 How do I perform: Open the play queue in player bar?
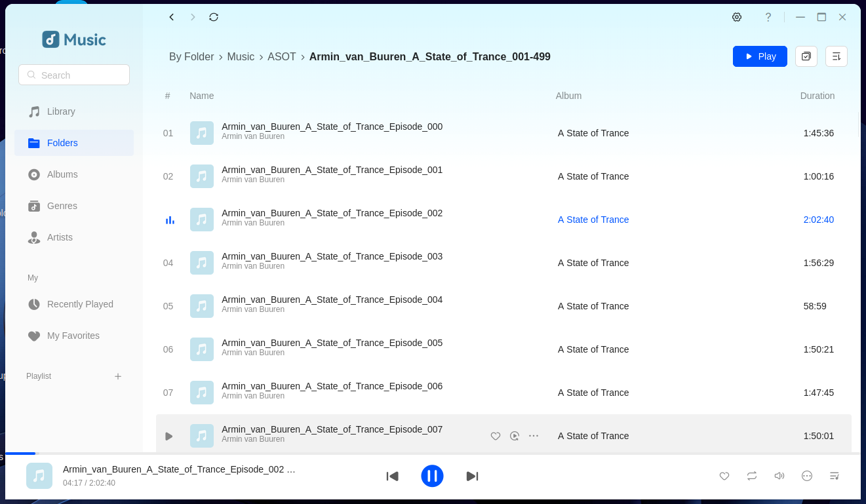(834, 476)
